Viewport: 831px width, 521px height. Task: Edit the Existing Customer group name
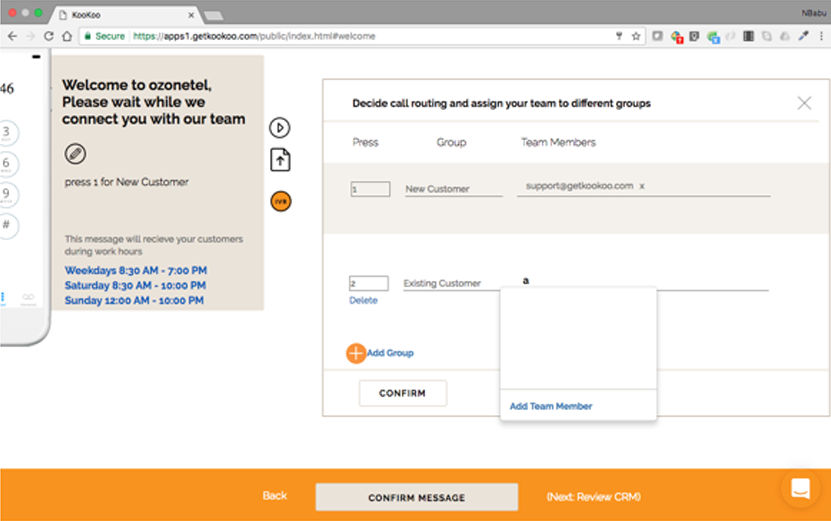[x=450, y=284]
